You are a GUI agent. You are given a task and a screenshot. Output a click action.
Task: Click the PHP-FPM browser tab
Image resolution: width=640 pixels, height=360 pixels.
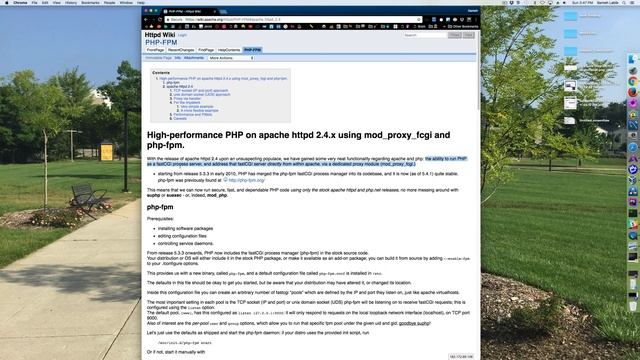pyautogui.click(x=189, y=11)
